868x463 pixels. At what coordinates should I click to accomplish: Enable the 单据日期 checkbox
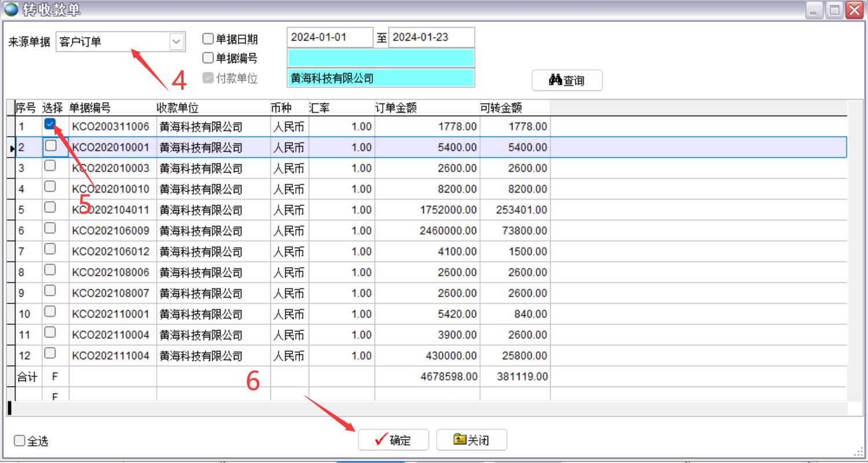(208, 39)
